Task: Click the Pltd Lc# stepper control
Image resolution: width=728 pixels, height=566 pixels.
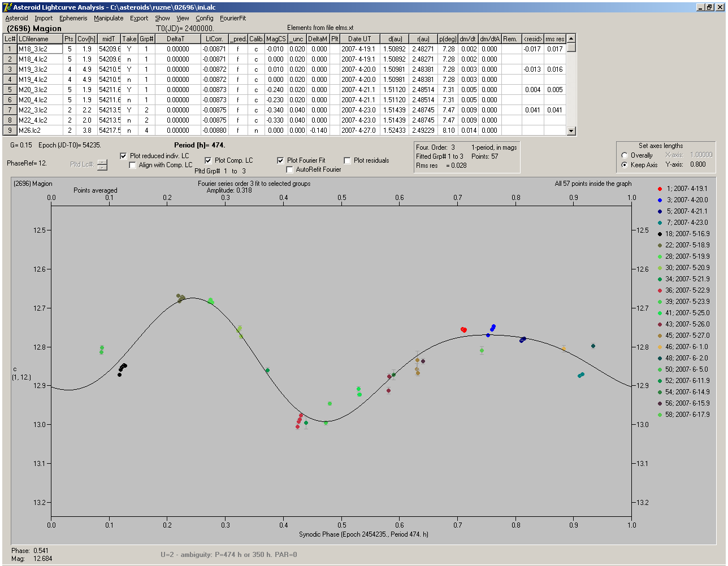Action: pos(102,164)
